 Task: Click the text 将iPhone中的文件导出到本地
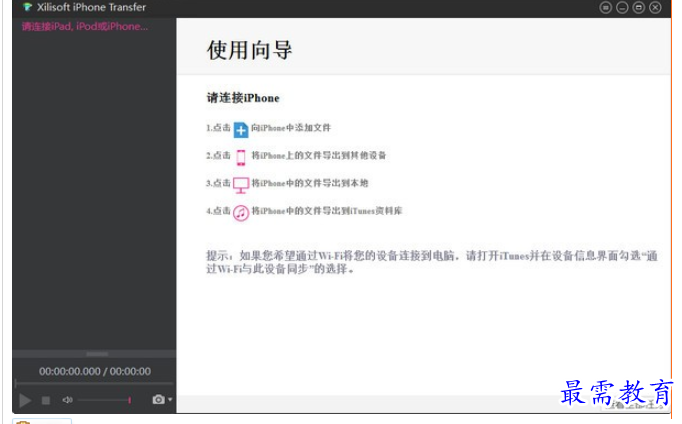pos(310,183)
